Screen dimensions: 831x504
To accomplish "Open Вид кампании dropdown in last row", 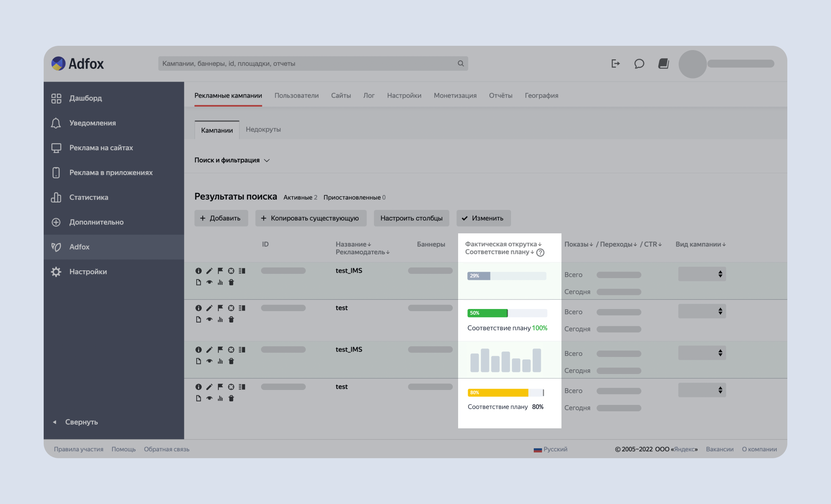I will click(702, 390).
